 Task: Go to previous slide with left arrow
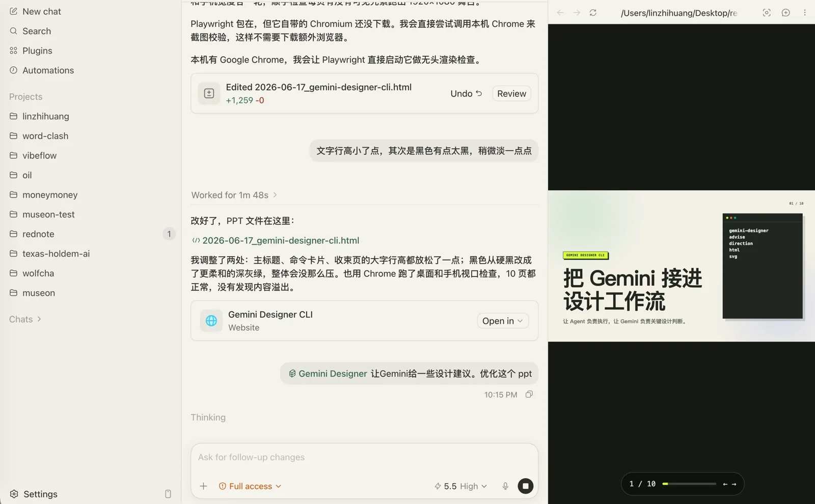pos(725,484)
